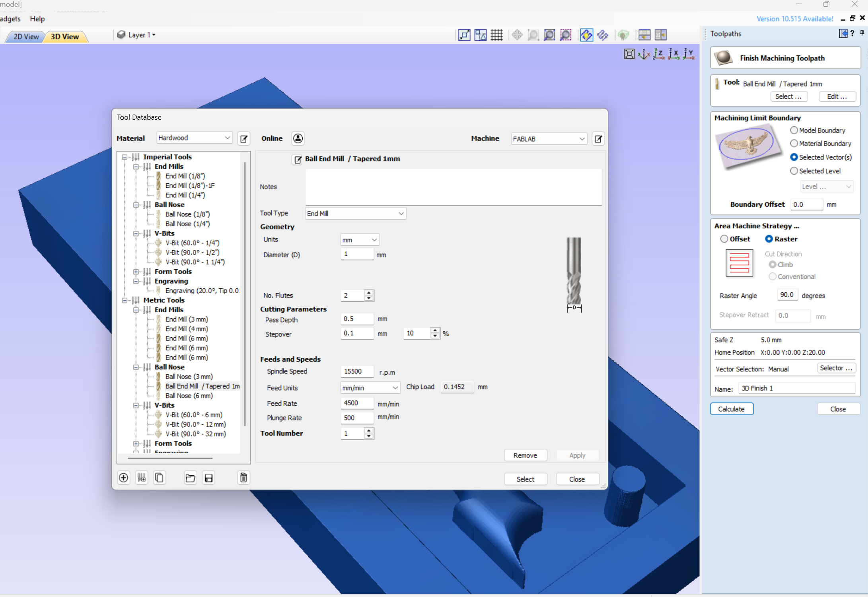The height and width of the screenshot is (597, 868).
Task: Open the Tool Type End Mill dropdown
Action: (x=356, y=214)
